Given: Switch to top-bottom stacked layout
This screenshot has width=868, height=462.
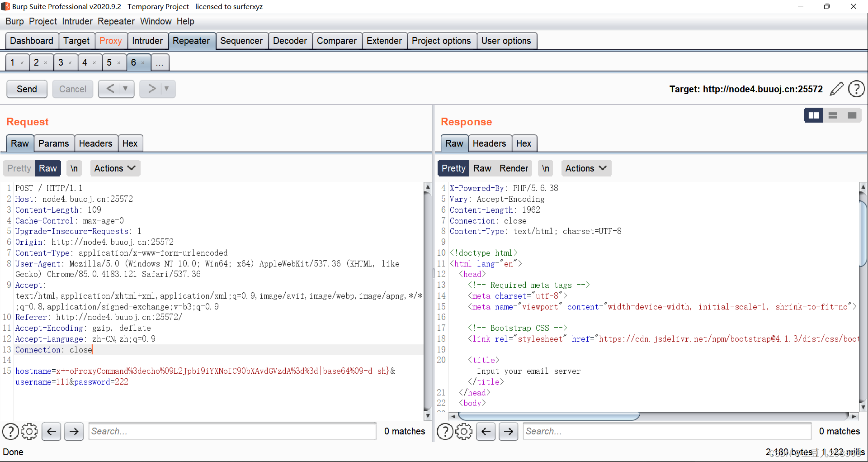Looking at the screenshot, I should click(x=833, y=115).
